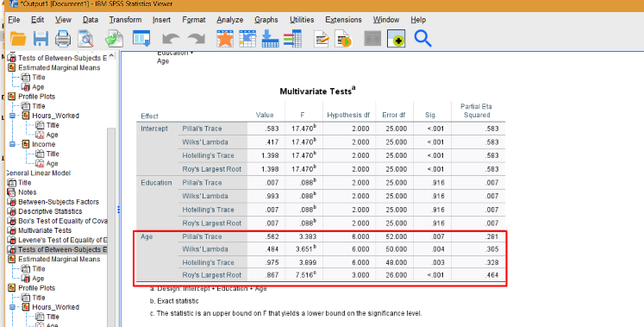Click the gray Designate Window icon
This screenshot has height=327, width=644.
[x=372, y=39]
